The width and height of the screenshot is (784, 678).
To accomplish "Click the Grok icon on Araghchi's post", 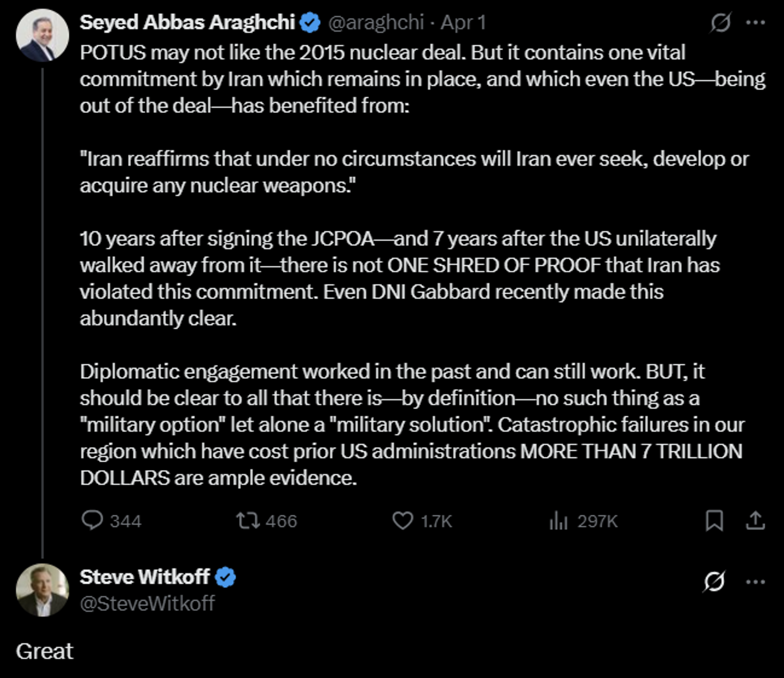I will (720, 23).
